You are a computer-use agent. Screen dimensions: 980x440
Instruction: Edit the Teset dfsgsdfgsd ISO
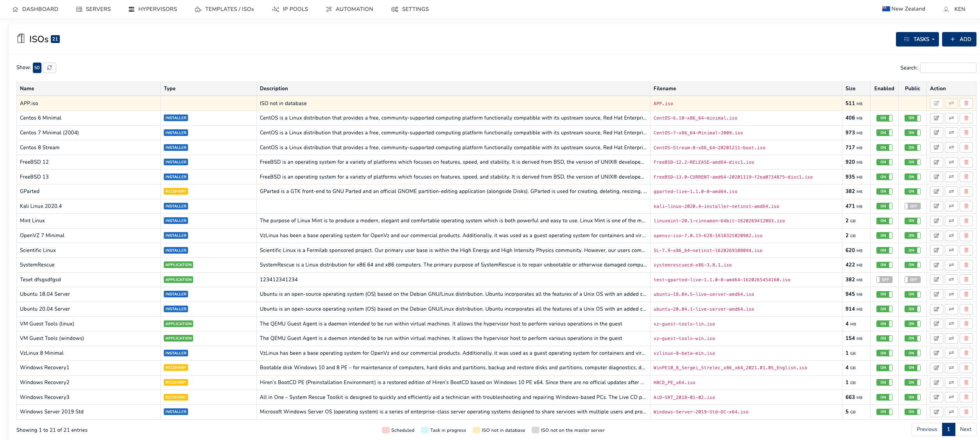[936, 280]
